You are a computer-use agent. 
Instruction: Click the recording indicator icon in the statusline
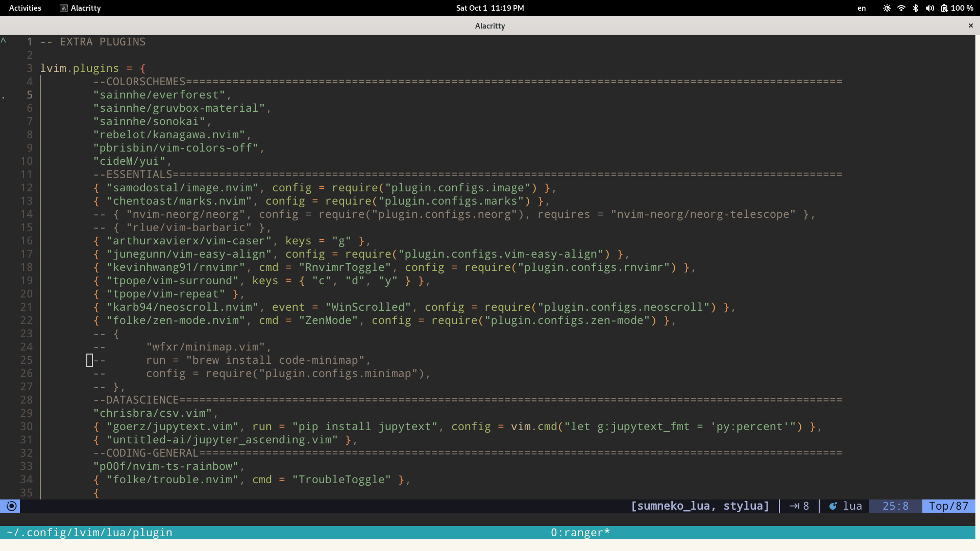click(11, 506)
